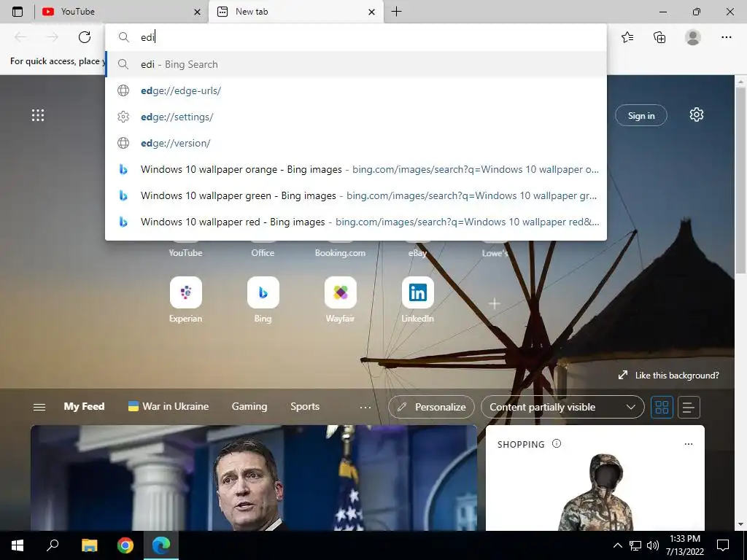Open Settings and more ellipsis menu
747x560 pixels.
(x=726, y=37)
